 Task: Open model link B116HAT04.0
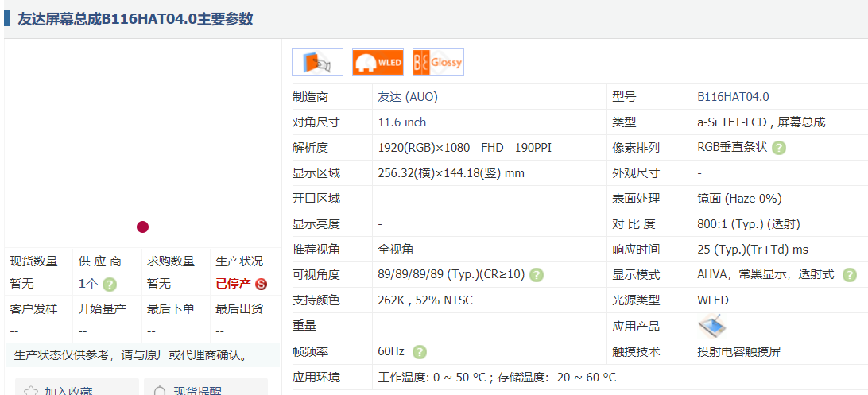[733, 97]
